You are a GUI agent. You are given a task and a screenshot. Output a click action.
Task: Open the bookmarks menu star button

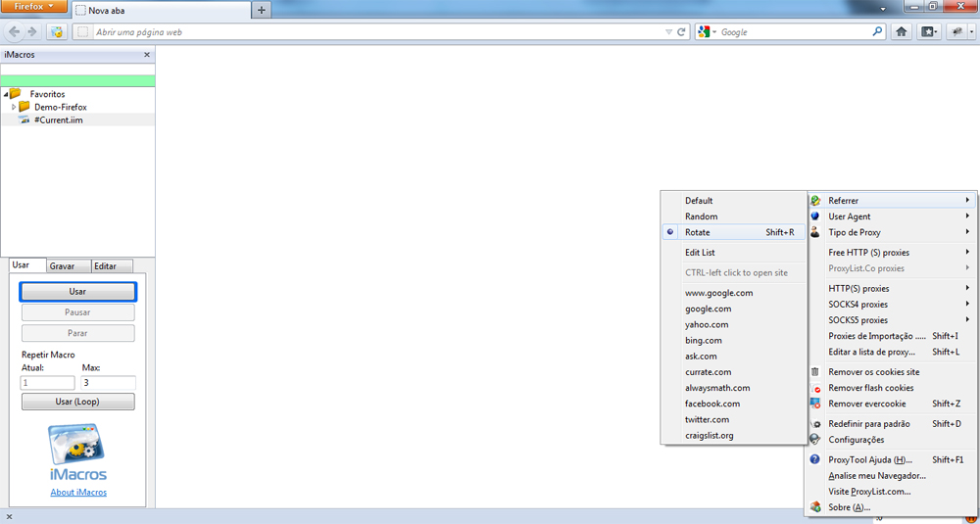tap(929, 32)
